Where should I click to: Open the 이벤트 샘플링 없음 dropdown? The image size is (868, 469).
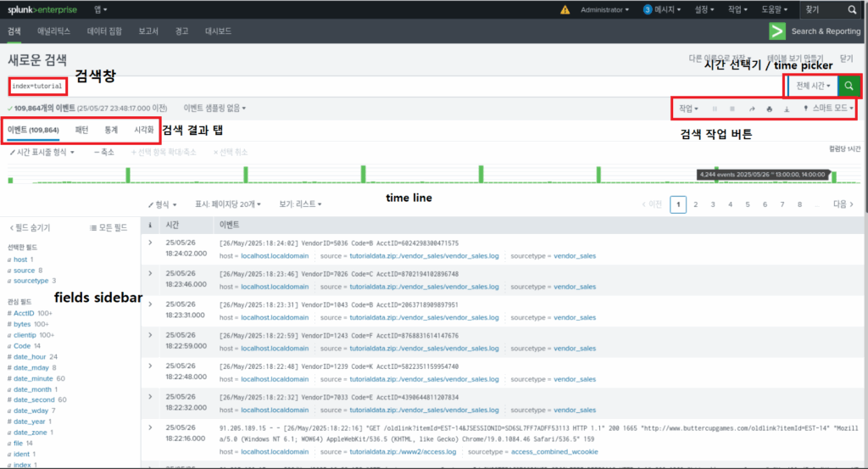click(x=214, y=108)
